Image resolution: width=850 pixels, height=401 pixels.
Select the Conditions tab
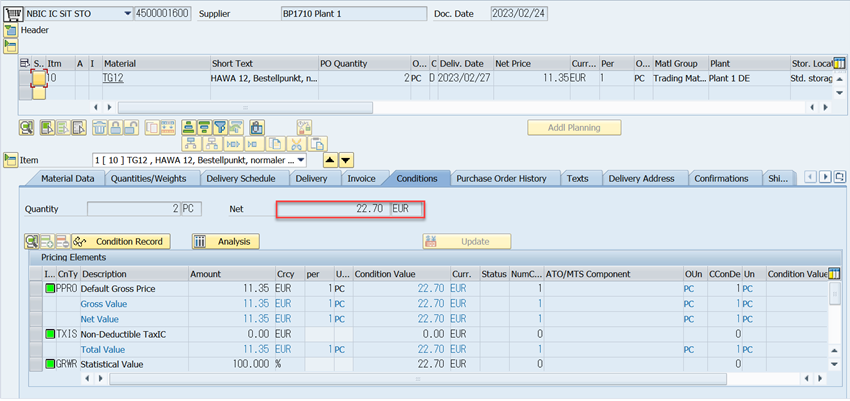417,178
